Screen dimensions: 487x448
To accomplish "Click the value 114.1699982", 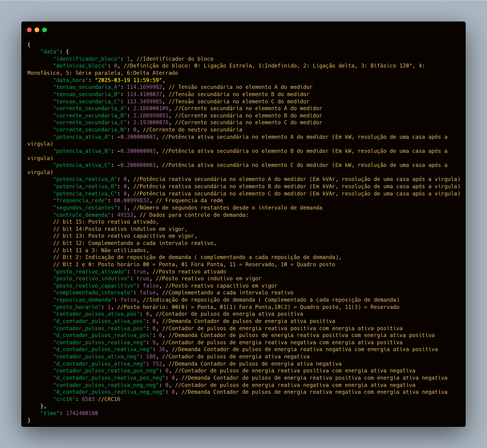I will coord(144,87).
